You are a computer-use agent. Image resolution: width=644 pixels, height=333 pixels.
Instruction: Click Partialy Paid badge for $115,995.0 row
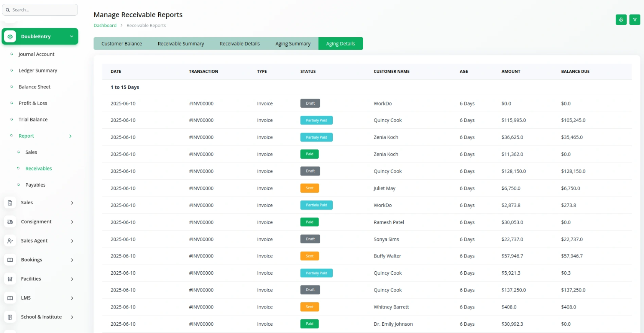[x=316, y=120]
